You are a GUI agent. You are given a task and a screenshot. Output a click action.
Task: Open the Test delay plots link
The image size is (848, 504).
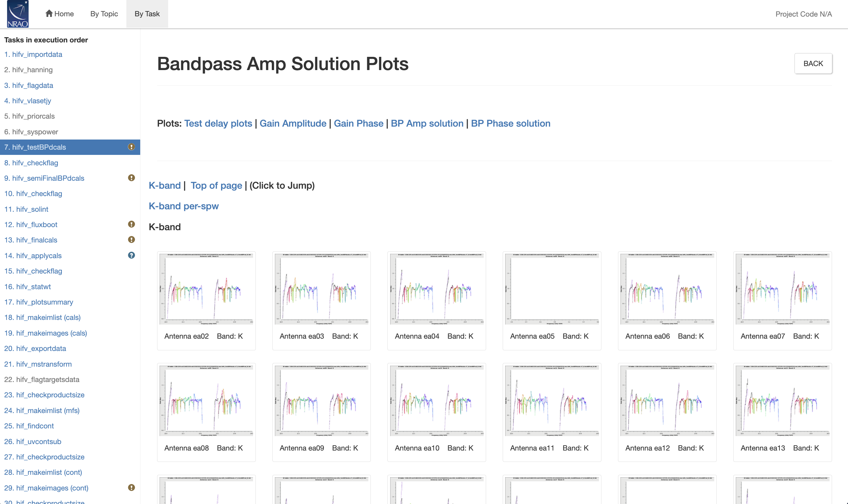click(218, 123)
